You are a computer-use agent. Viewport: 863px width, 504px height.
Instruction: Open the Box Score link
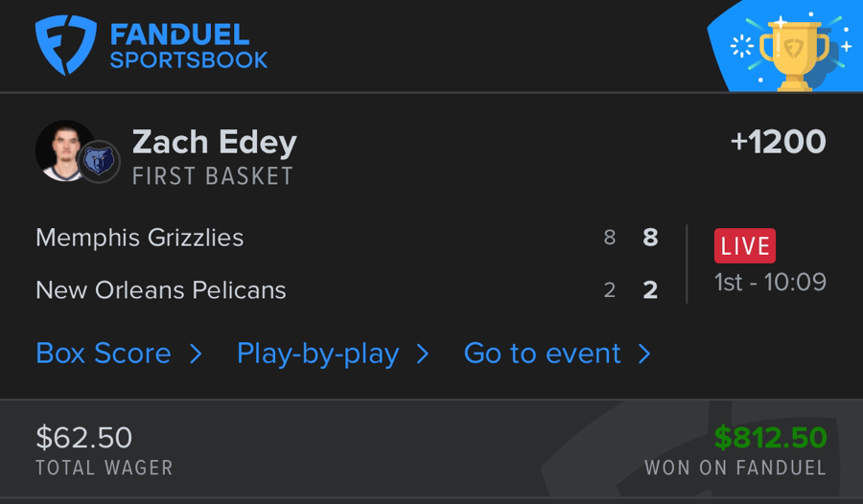pyautogui.click(x=104, y=354)
